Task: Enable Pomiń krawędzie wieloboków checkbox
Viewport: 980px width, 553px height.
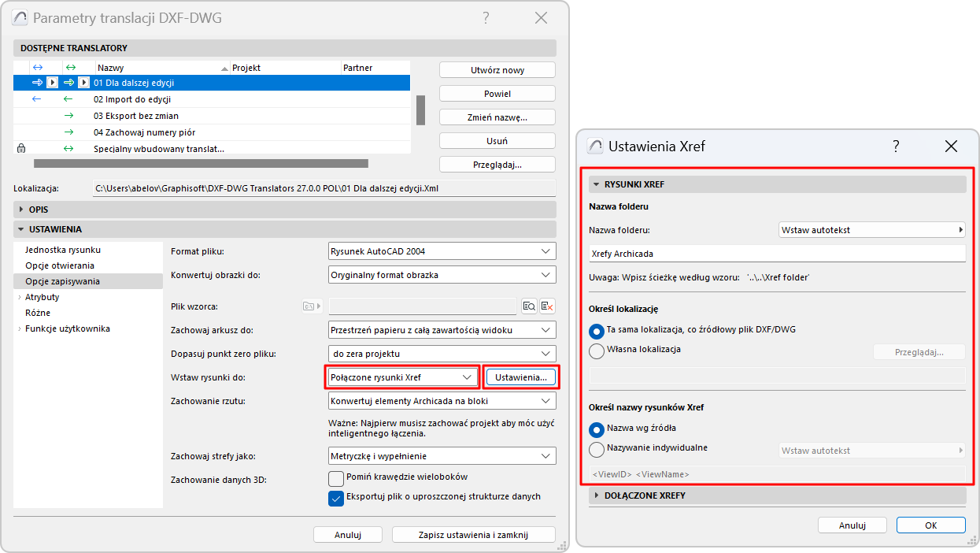Action: click(x=336, y=478)
